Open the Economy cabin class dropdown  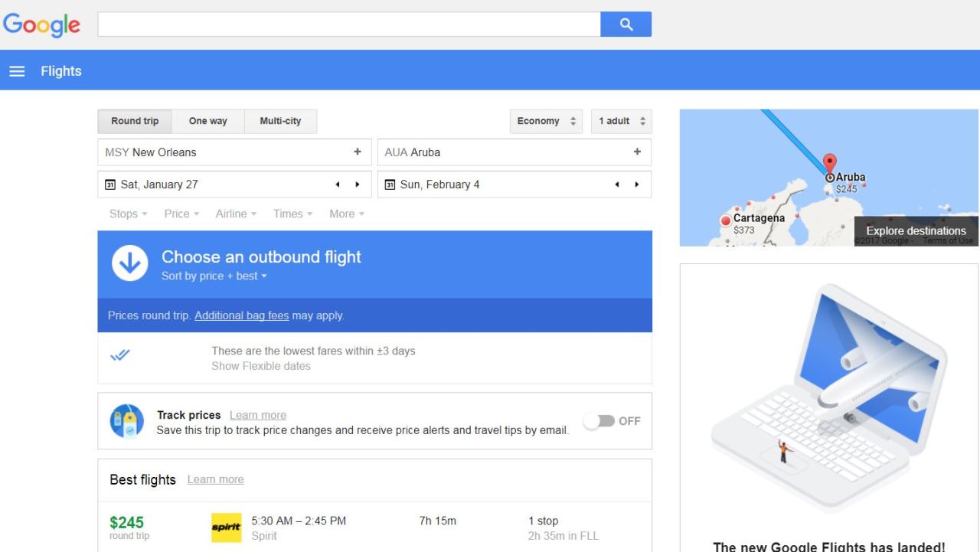[x=546, y=121]
